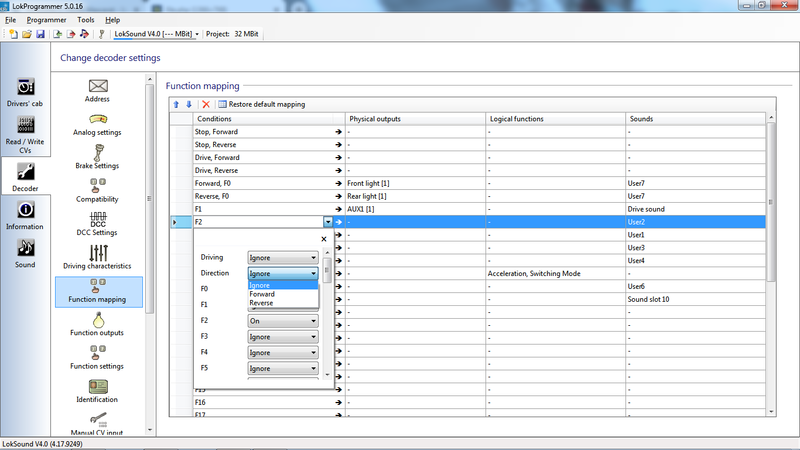Select the AUX1 [1] output cell
800x450 pixels.
(415, 209)
